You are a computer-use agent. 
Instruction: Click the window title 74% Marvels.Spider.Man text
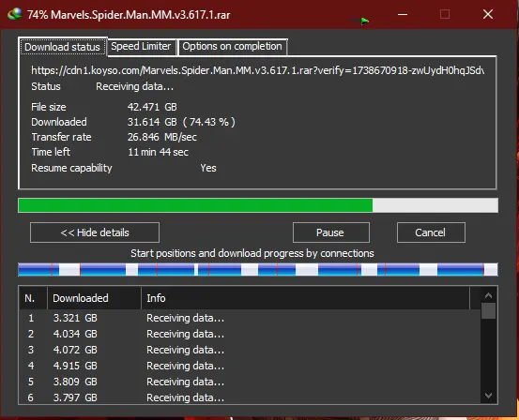(129, 15)
